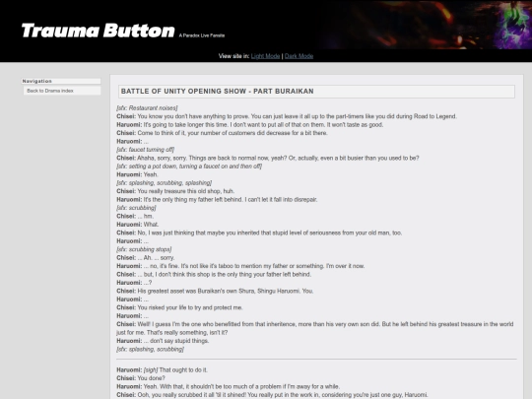Click the Navigation sidebar heading
Viewport: 532px width, 399px height.
[61, 81]
